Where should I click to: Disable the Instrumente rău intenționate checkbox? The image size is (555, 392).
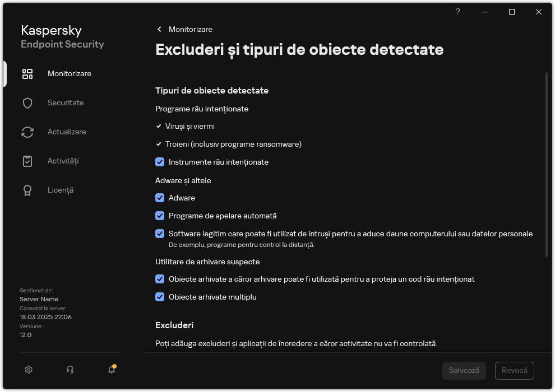click(x=160, y=162)
